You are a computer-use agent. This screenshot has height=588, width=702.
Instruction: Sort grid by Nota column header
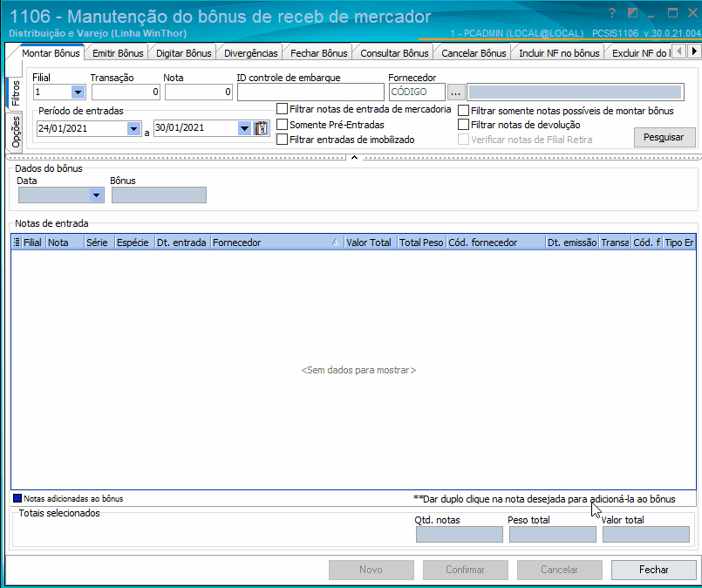coord(65,243)
